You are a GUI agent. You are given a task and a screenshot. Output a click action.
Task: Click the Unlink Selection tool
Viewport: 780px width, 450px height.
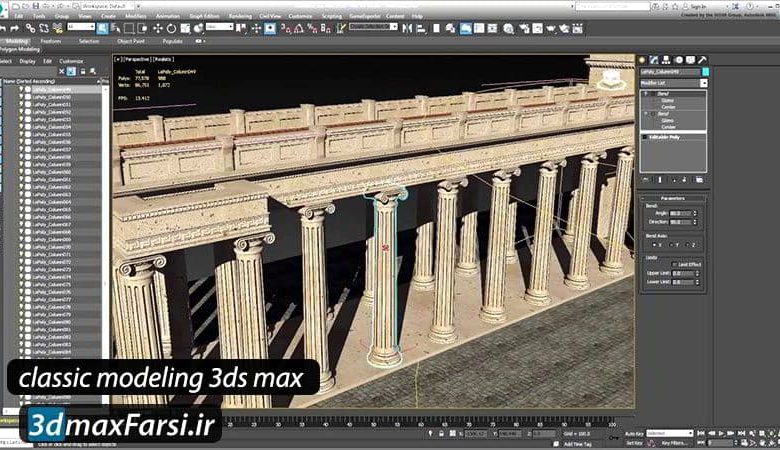point(44,28)
